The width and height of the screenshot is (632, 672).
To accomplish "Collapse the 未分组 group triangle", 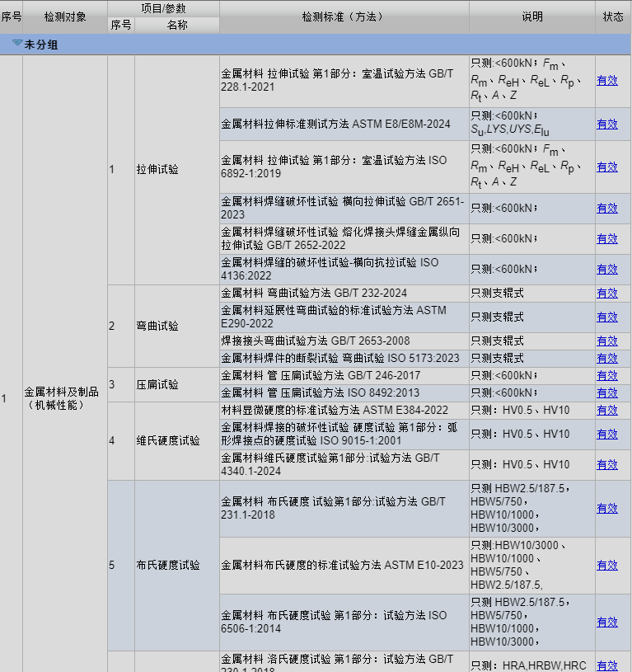I will tap(17, 43).
